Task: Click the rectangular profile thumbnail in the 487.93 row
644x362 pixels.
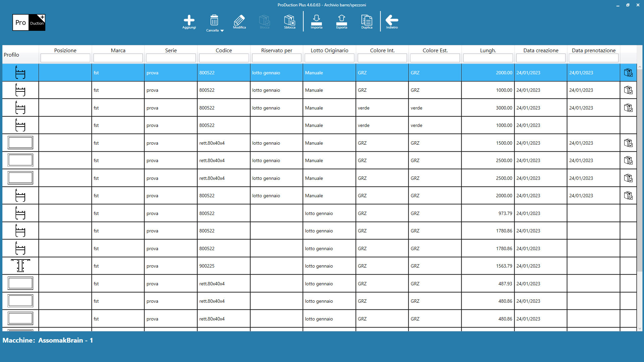Action: pos(20,283)
